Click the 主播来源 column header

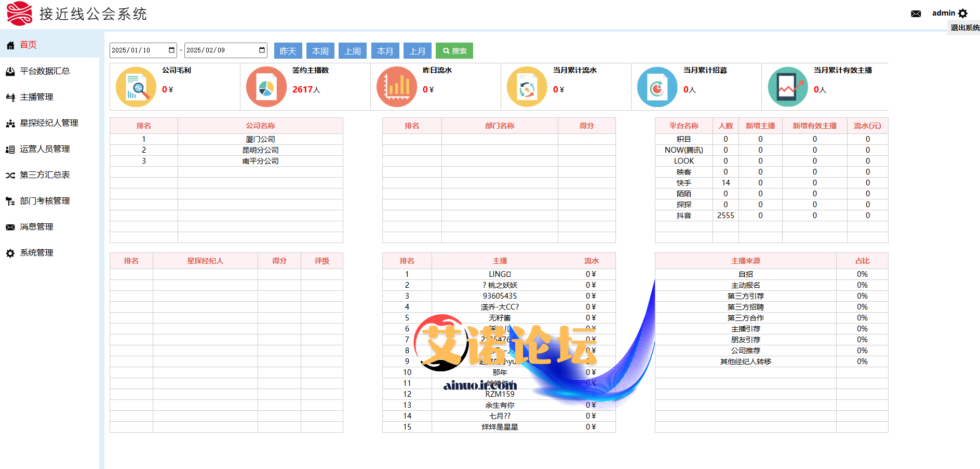click(x=746, y=261)
